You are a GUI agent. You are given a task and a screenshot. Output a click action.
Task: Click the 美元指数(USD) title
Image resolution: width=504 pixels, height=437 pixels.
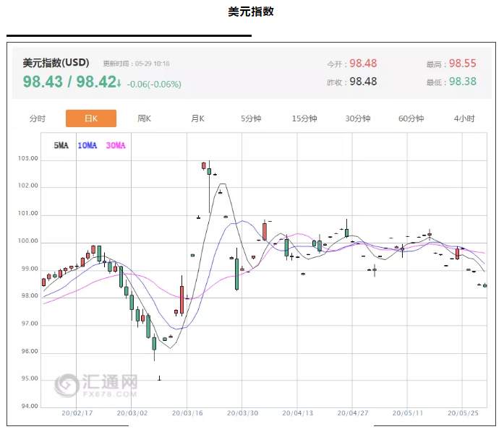tap(56, 63)
